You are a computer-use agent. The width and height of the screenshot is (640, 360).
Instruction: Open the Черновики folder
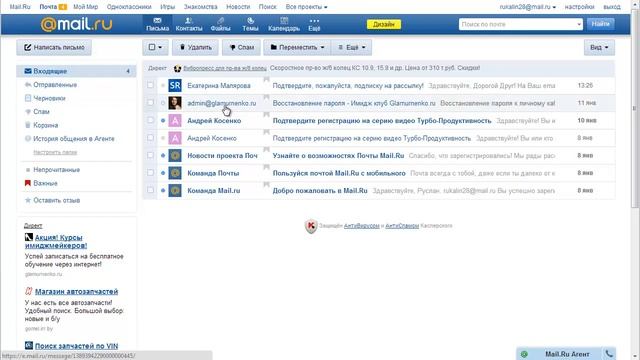tap(49, 98)
